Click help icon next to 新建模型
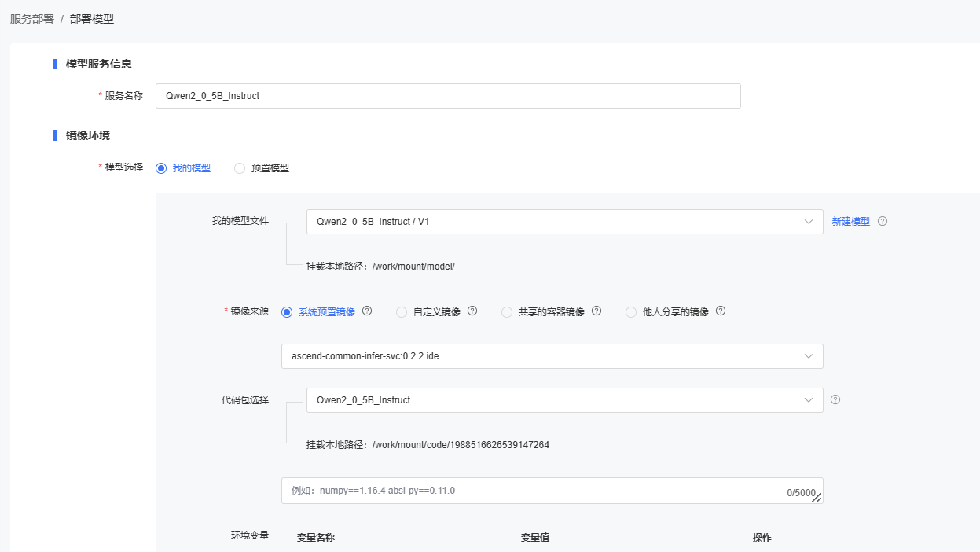 point(883,222)
